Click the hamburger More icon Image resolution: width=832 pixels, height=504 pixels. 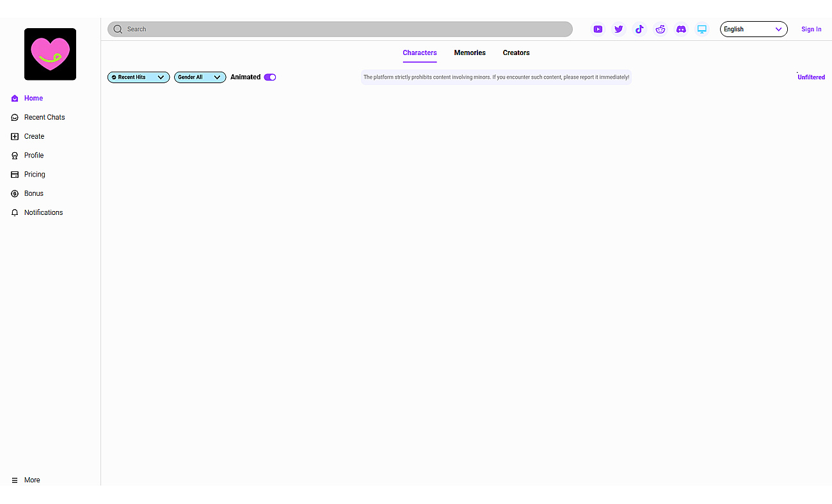point(15,480)
